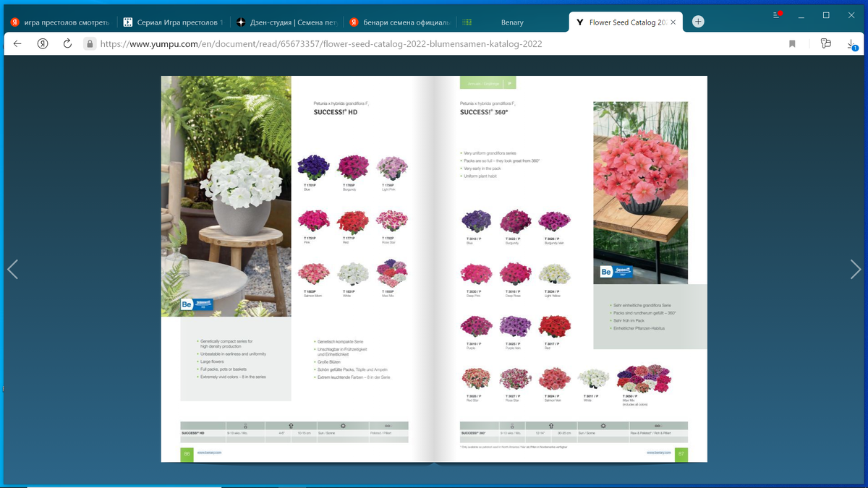868x488 pixels.
Task: Click 'Sehr früh im Pack' bullet text
Action: point(629,320)
